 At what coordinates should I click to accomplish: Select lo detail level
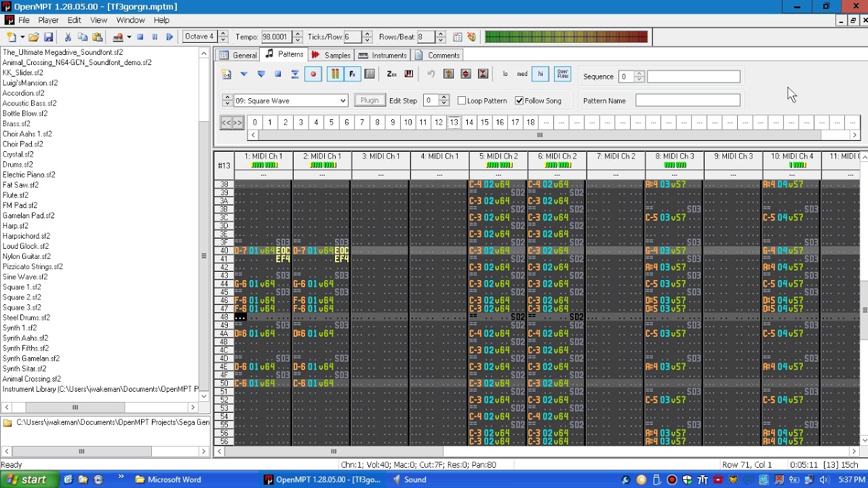[x=505, y=74]
